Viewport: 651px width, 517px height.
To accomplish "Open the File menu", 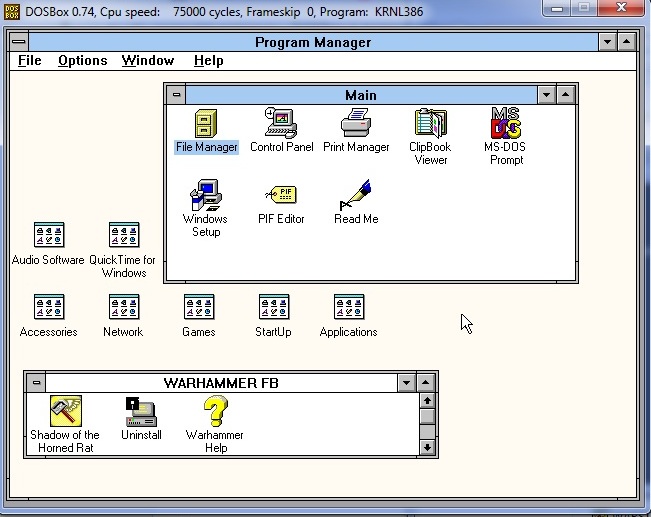I will [29, 61].
